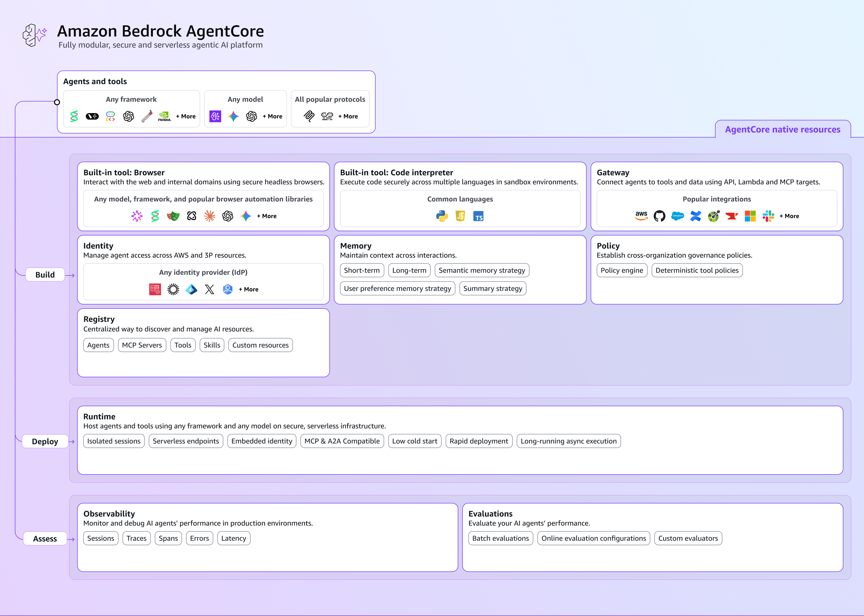Click the Playwright masks icon in Browser tool
This screenshot has width=864, height=616.
click(x=173, y=216)
